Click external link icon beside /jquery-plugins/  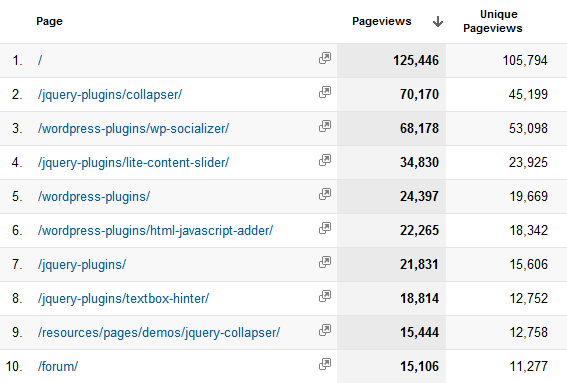coord(325,262)
